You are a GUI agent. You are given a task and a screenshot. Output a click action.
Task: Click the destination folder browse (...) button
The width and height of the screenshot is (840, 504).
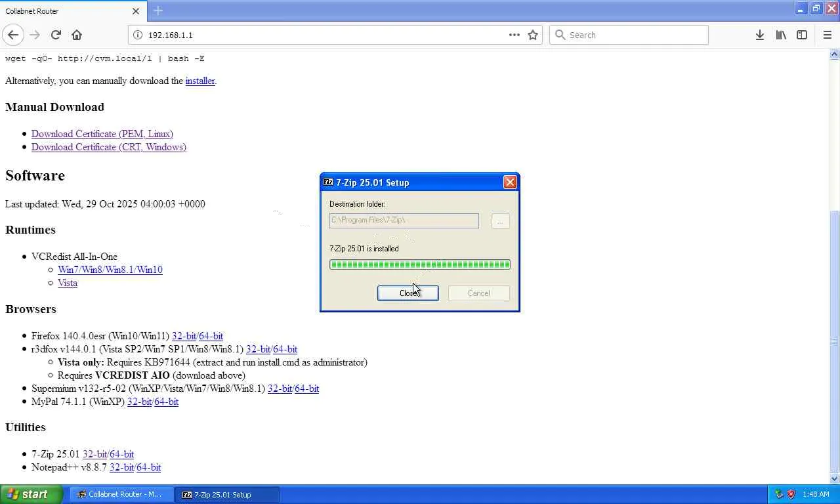coord(500,221)
